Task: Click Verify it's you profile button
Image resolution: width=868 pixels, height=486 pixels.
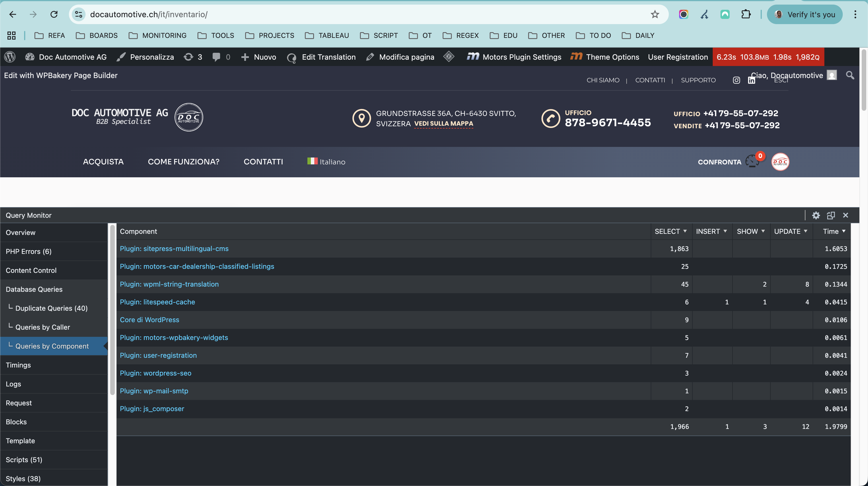Action: (805, 14)
